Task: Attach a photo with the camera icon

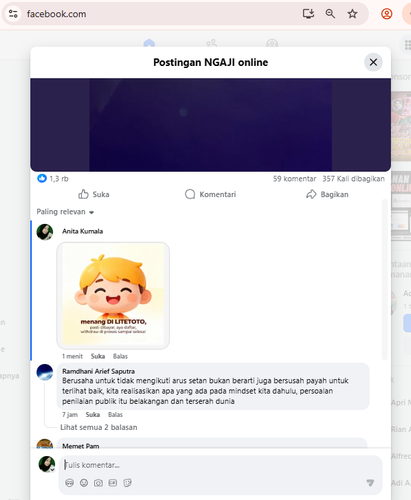Action: [x=98, y=483]
